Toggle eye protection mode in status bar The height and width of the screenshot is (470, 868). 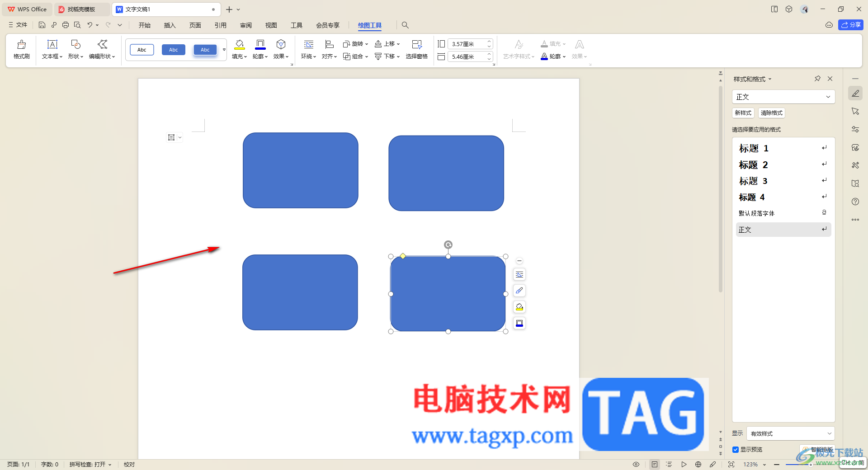click(x=636, y=464)
